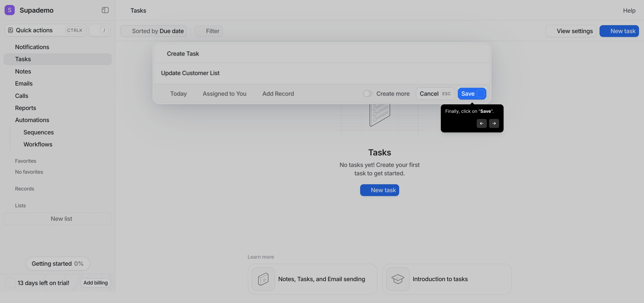Click the K icon in Quick actions

(x=10, y=30)
